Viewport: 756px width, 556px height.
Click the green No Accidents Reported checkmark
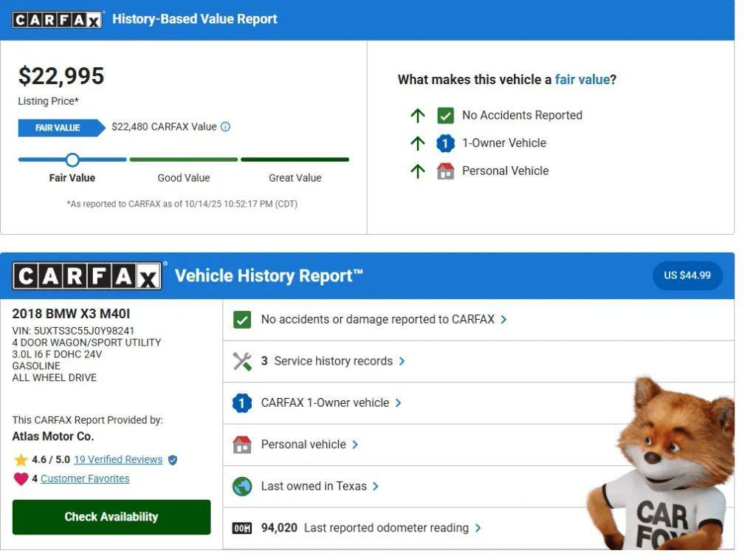445,115
